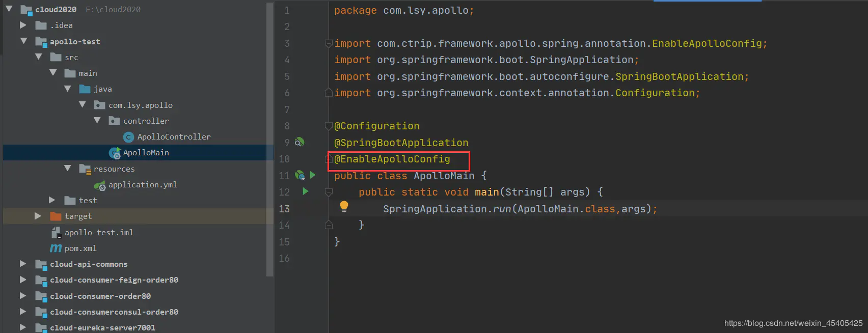Run ApolloMain class from line 11 gutter
Image resolution: width=868 pixels, height=333 pixels.
click(x=313, y=175)
